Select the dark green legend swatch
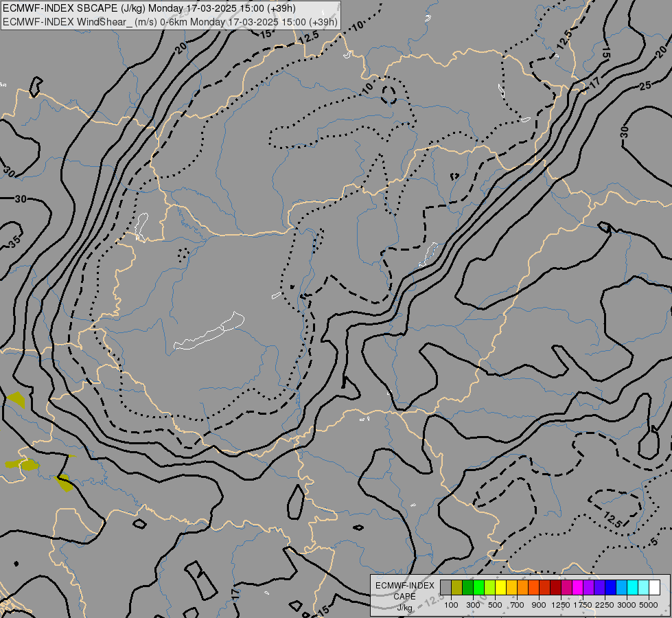The height and width of the screenshot is (618, 672). click(x=467, y=587)
